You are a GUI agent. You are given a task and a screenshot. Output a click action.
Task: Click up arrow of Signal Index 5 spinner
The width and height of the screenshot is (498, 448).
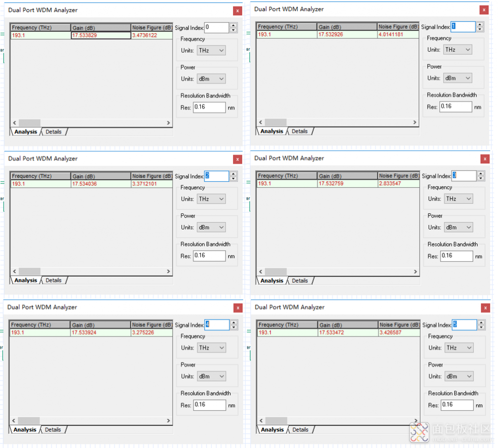480,322
